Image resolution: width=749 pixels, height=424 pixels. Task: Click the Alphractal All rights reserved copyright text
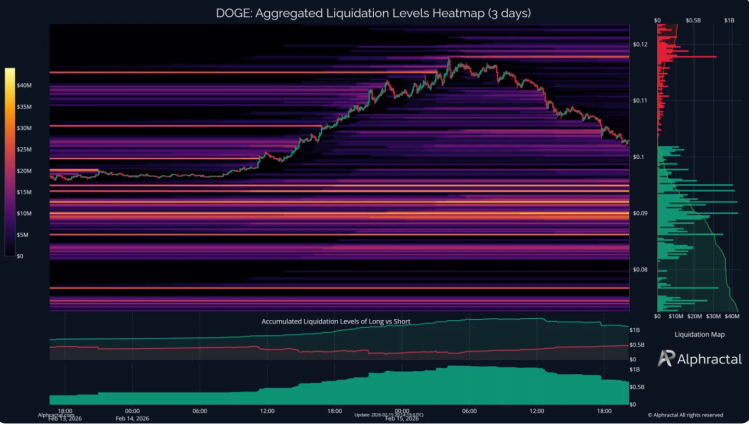coord(694,413)
